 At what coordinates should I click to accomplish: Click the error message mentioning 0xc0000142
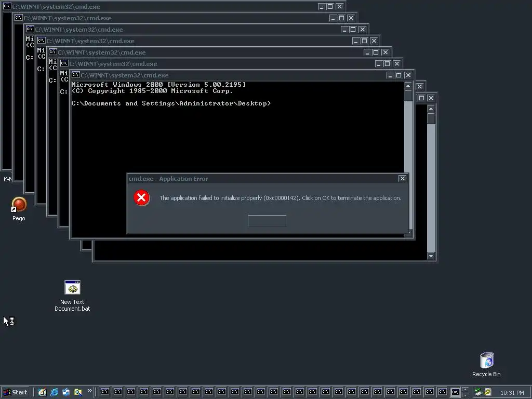point(280,198)
